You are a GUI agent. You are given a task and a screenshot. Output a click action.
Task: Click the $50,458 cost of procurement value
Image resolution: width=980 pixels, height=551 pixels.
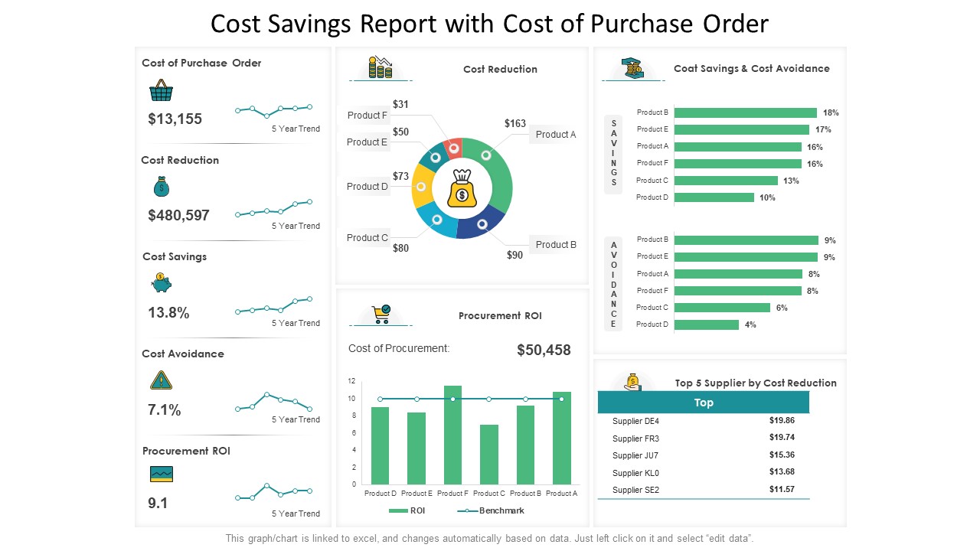coord(544,350)
